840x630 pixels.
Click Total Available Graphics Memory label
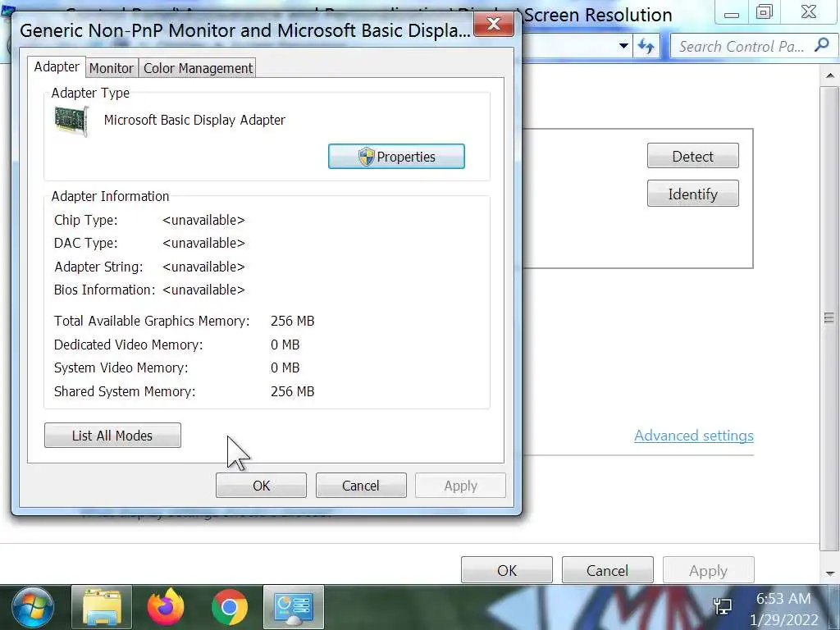click(152, 321)
